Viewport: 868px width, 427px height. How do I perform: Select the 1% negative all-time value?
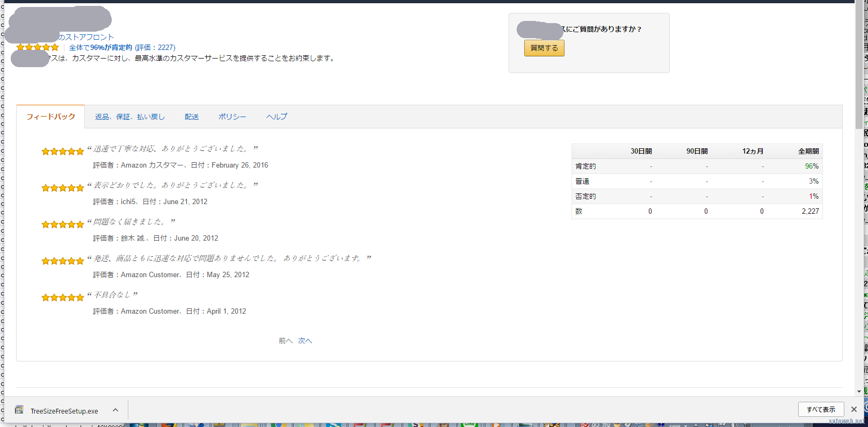click(x=814, y=196)
